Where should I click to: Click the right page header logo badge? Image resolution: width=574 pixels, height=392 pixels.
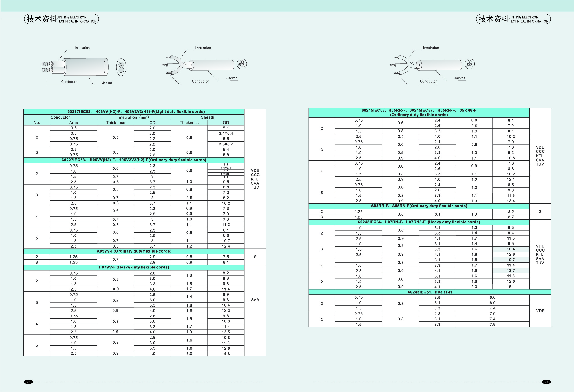coord(513,19)
